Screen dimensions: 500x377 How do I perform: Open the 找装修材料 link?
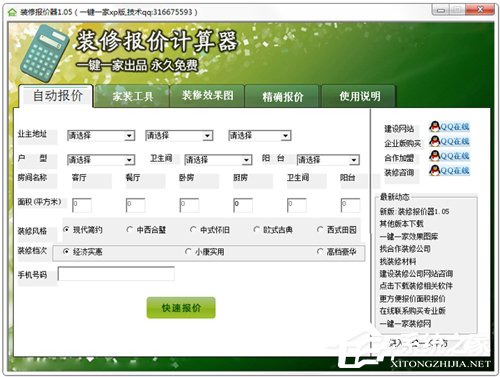pyautogui.click(x=398, y=261)
